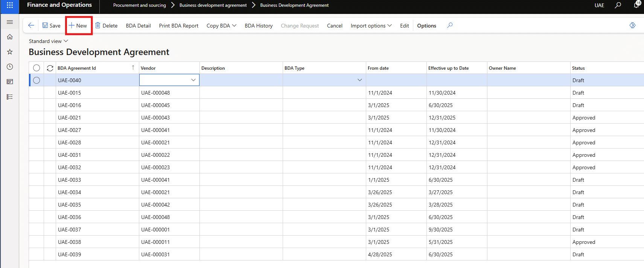Open the app launcher waffle icon
The image size is (644, 268).
(10, 5)
